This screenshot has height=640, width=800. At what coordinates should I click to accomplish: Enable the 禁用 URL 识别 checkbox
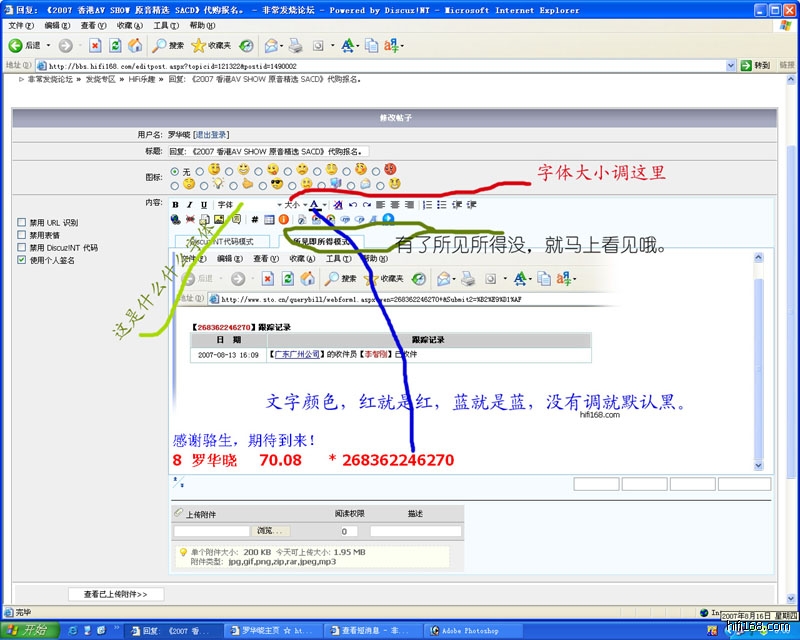pyautogui.click(x=22, y=223)
